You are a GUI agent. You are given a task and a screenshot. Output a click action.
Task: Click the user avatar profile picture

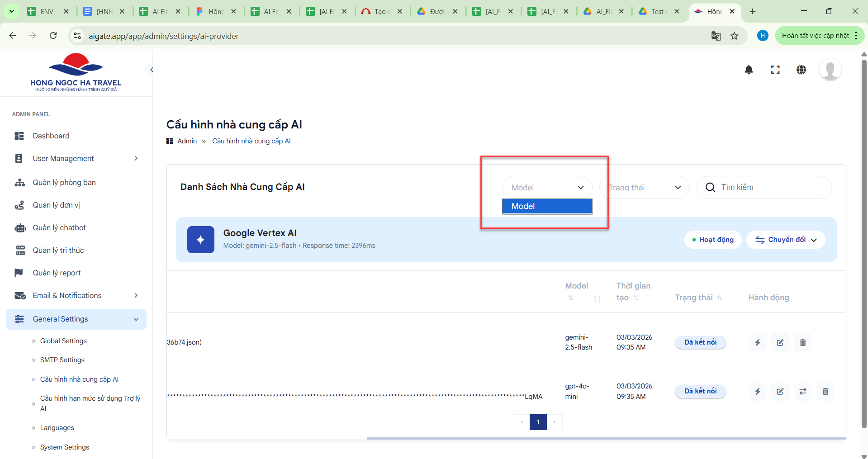click(830, 70)
